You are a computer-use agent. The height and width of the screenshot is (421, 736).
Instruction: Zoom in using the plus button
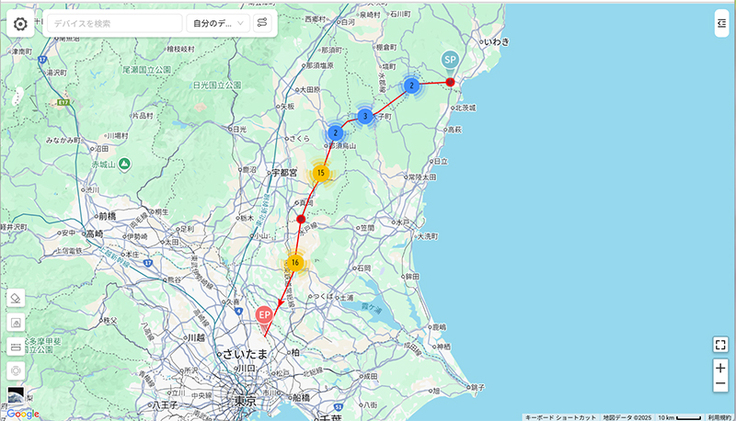coord(720,368)
